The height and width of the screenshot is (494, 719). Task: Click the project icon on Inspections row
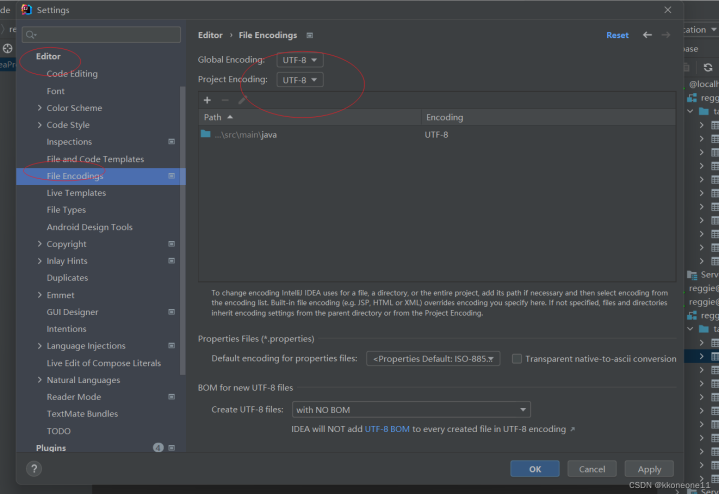coord(171,142)
